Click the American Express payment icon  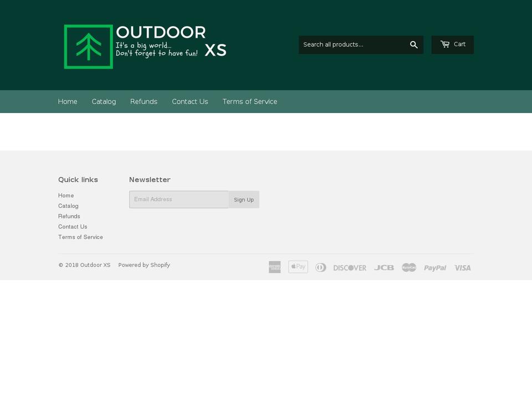(274, 267)
